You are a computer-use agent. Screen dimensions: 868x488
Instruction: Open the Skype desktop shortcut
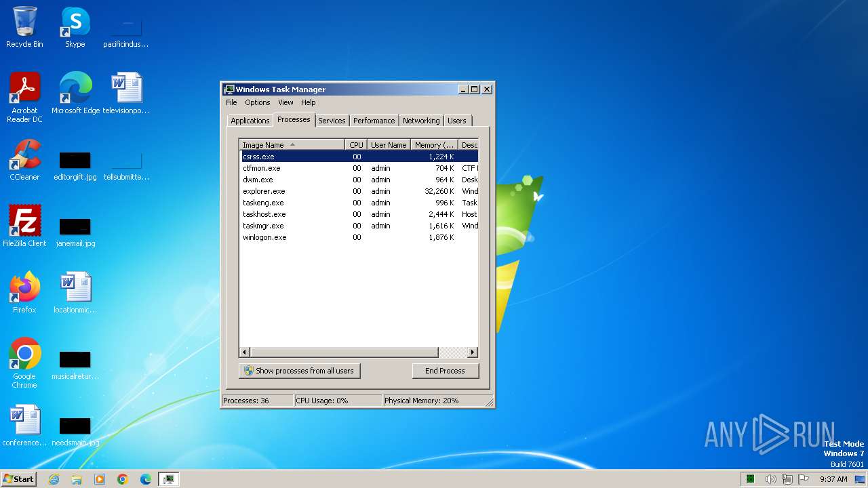(x=75, y=27)
